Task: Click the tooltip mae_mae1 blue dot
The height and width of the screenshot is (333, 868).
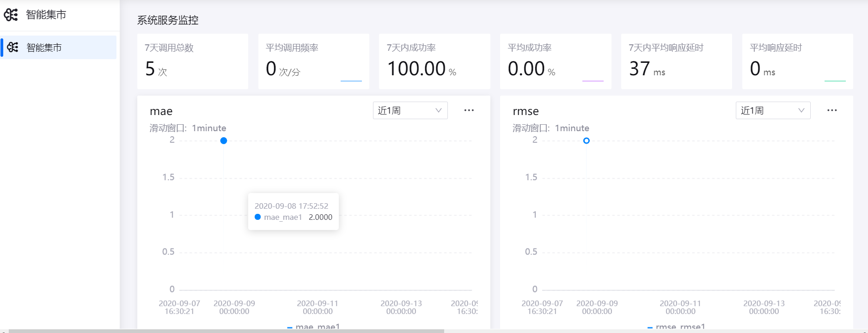Action: coord(258,217)
